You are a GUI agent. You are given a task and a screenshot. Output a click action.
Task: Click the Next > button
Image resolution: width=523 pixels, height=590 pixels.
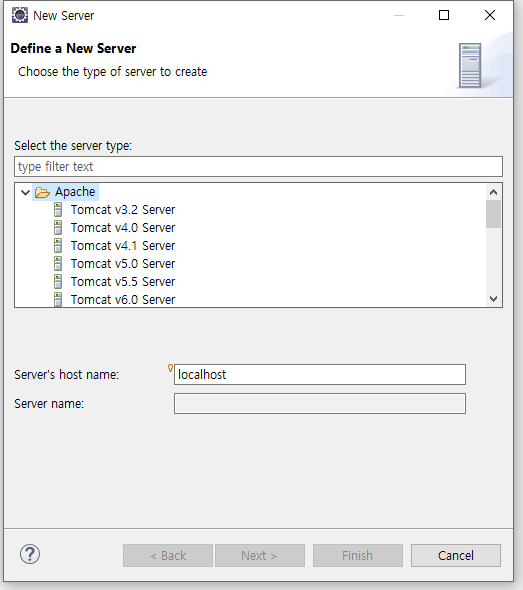(260, 555)
